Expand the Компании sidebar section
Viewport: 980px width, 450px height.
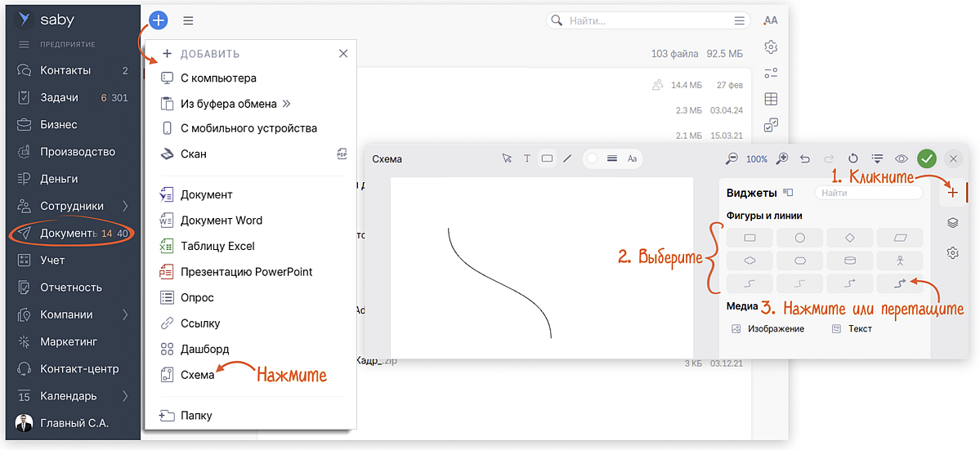pos(125,314)
